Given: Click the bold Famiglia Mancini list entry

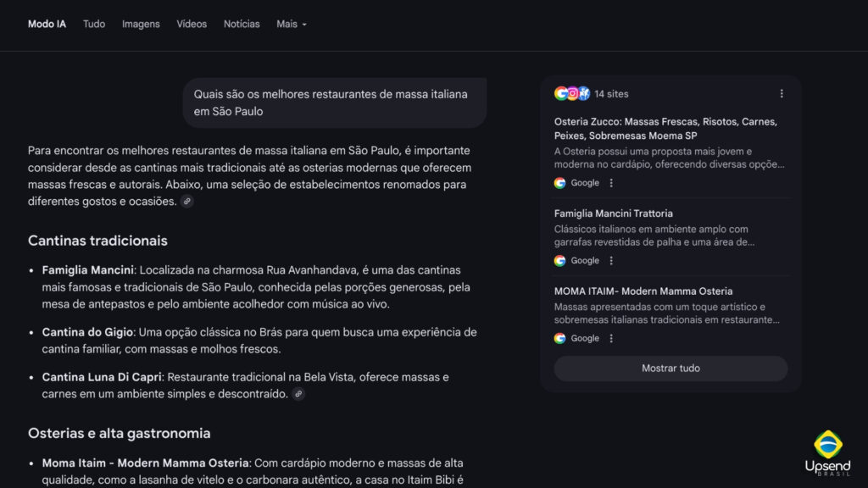Looking at the screenshot, I should click(88, 270).
